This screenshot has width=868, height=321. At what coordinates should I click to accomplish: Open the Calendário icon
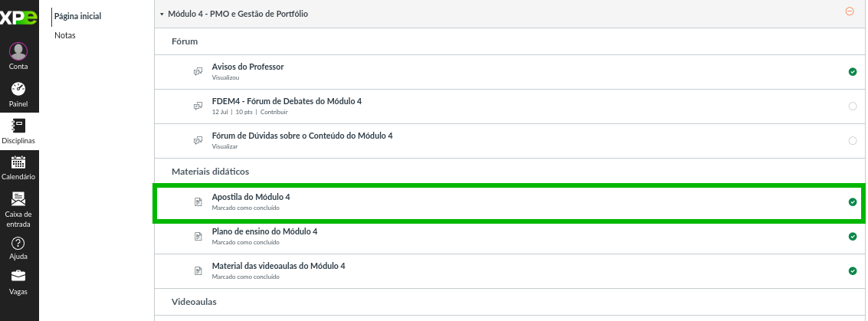tap(18, 162)
